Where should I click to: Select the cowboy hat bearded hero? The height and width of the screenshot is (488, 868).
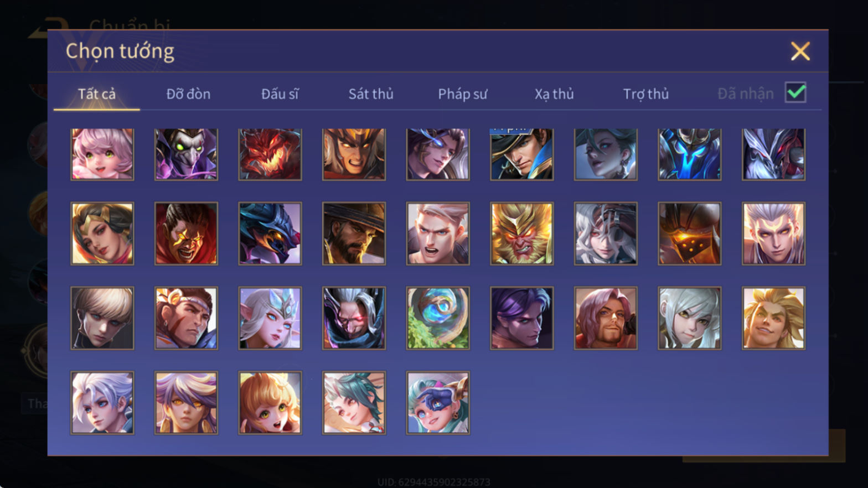coord(354,233)
